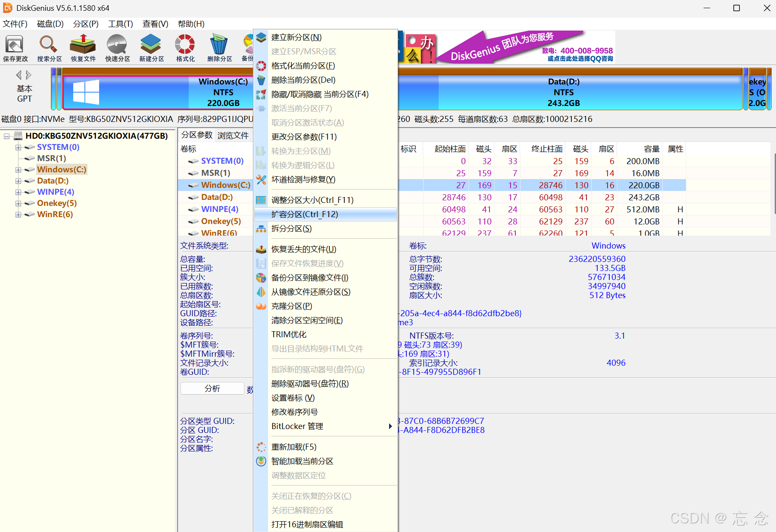Choose 修改卷序列号 menu entry
This screenshot has height=532, width=776.
pyautogui.click(x=326, y=412)
